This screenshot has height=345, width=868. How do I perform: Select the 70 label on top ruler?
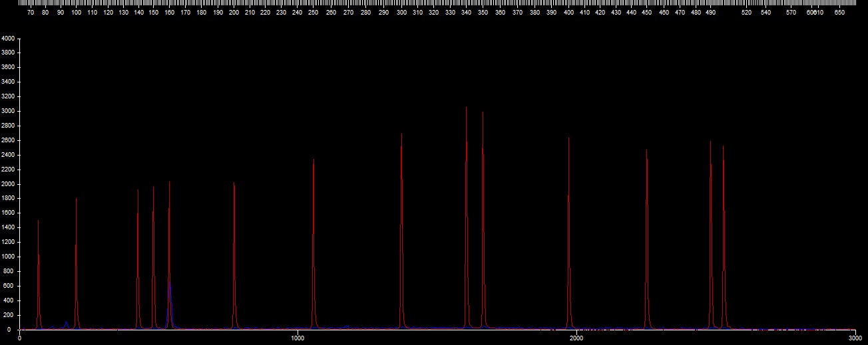(x=31, y=12)
